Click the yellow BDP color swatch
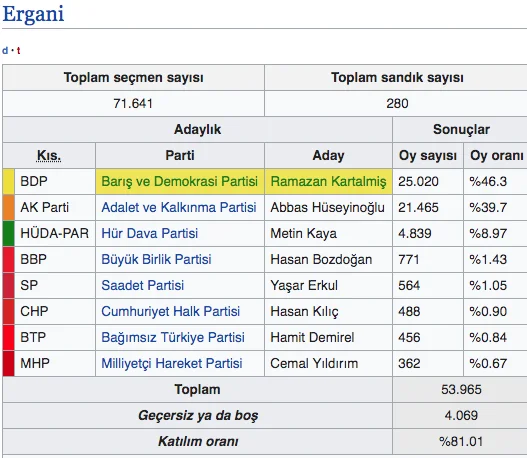Image resolution: width=527 pixels, height=458 pixels. pyautogui.click(x=9, y=181)
